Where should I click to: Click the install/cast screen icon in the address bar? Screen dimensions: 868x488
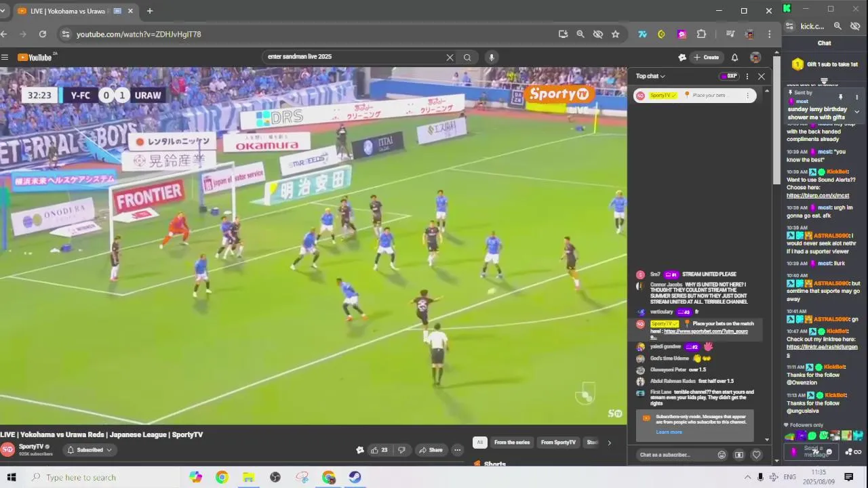tap(563, 34)
